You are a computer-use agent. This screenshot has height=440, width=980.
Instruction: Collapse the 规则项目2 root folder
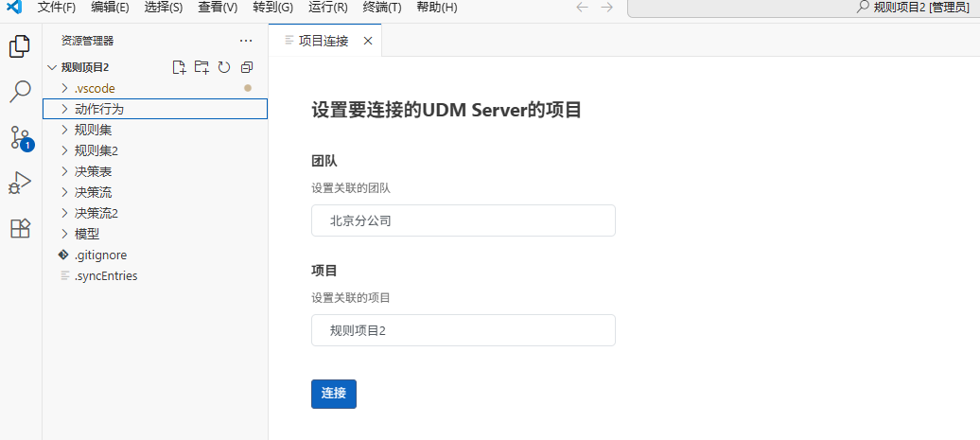84,67
